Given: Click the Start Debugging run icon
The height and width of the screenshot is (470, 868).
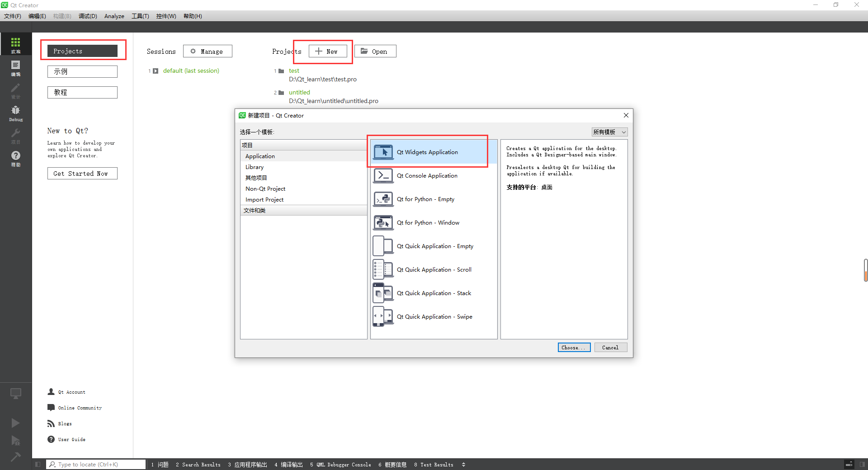Looking at the screenshot, I should tap(15, 440).
